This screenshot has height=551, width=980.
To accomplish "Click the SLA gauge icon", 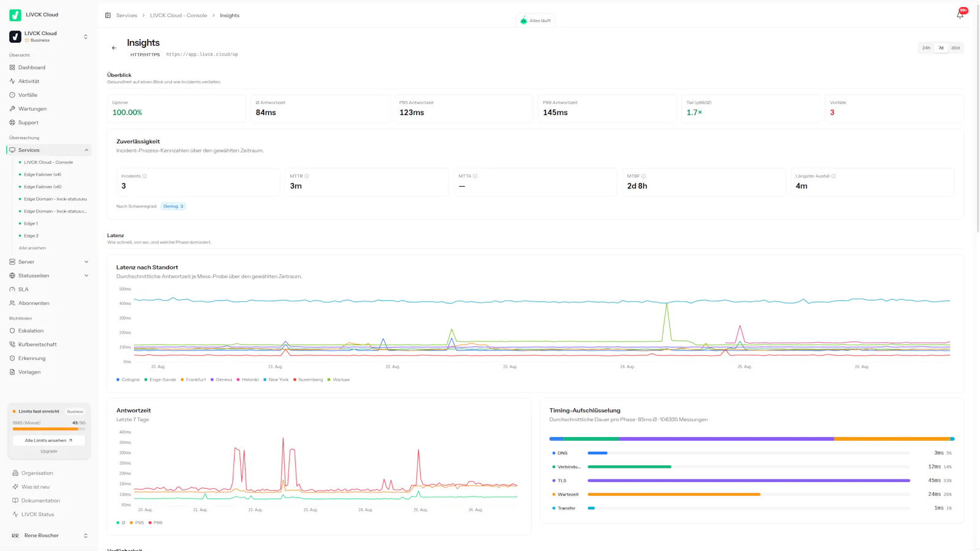I will [x=12, y=290].
